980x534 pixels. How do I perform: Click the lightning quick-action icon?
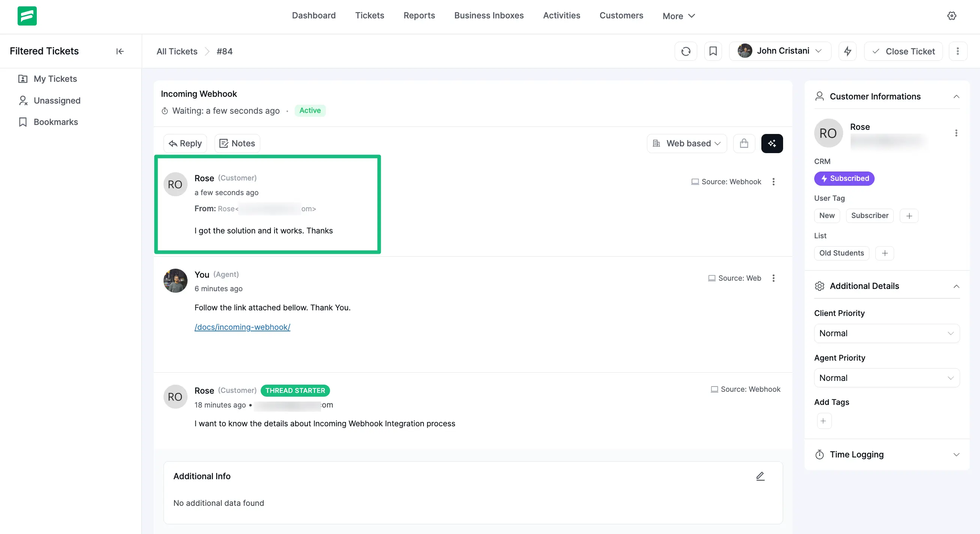coord(847,51)
